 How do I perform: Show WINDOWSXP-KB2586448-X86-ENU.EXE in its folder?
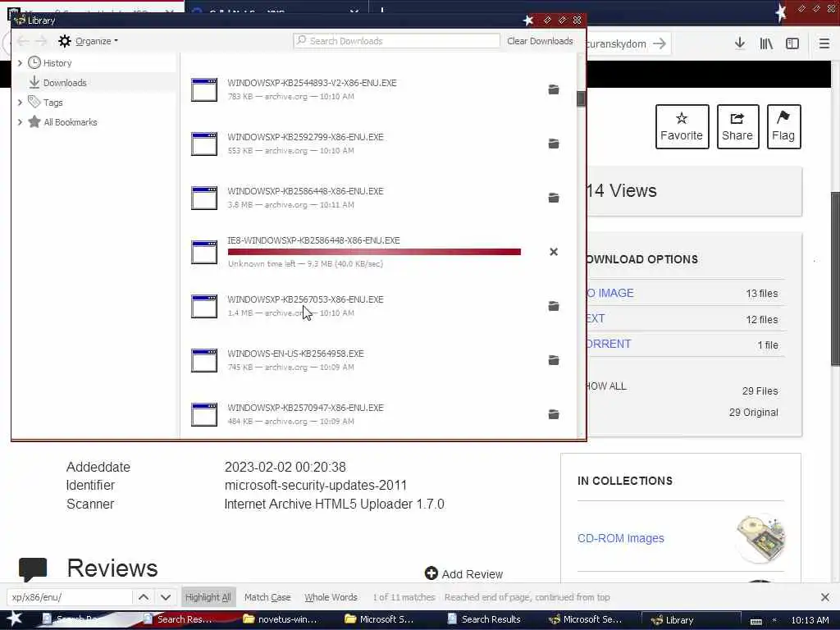point(554,198)
